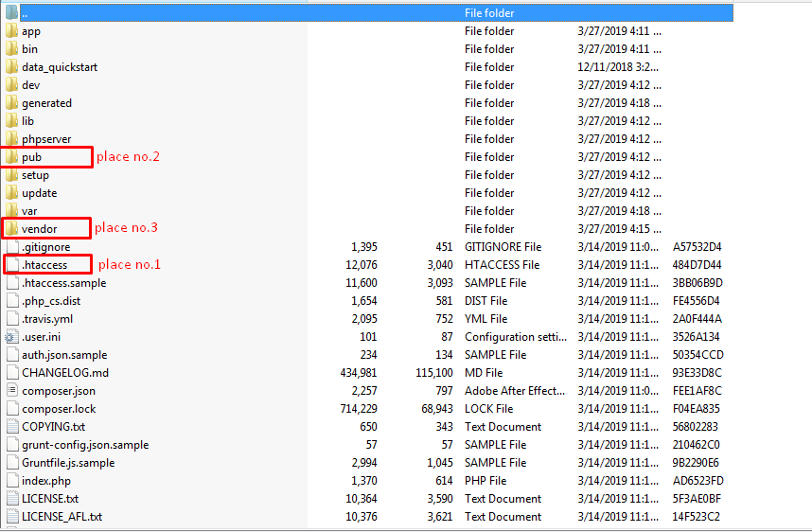Select the pub folder icon
This screenshot has height=532, width=812.
click(x=11, y=157)
